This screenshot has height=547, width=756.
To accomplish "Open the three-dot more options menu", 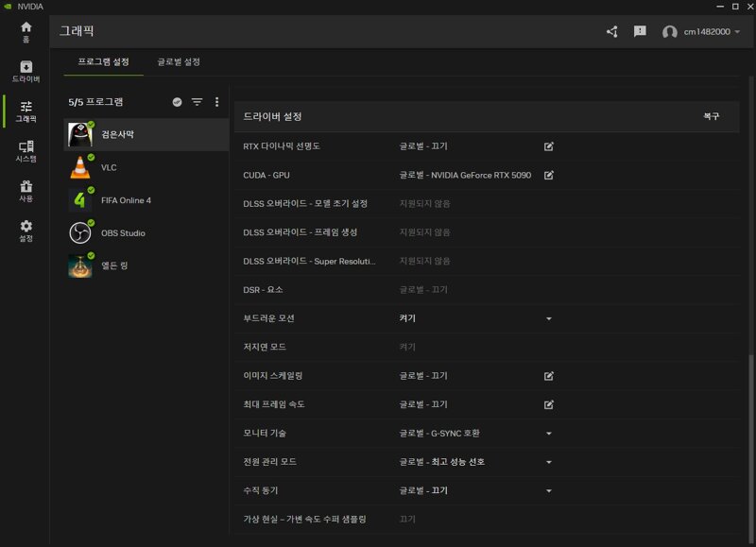I will 217,102.
